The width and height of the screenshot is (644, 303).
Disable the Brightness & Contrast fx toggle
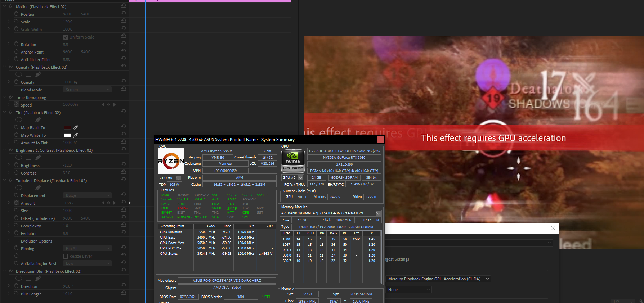pyautogui.click(x=11, y=150)
